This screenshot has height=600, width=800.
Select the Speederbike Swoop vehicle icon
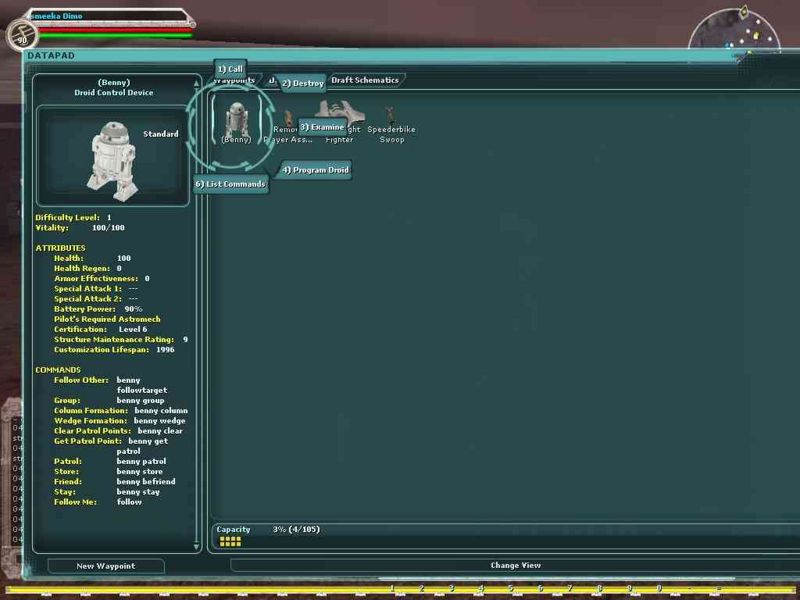tap(391, 115)
